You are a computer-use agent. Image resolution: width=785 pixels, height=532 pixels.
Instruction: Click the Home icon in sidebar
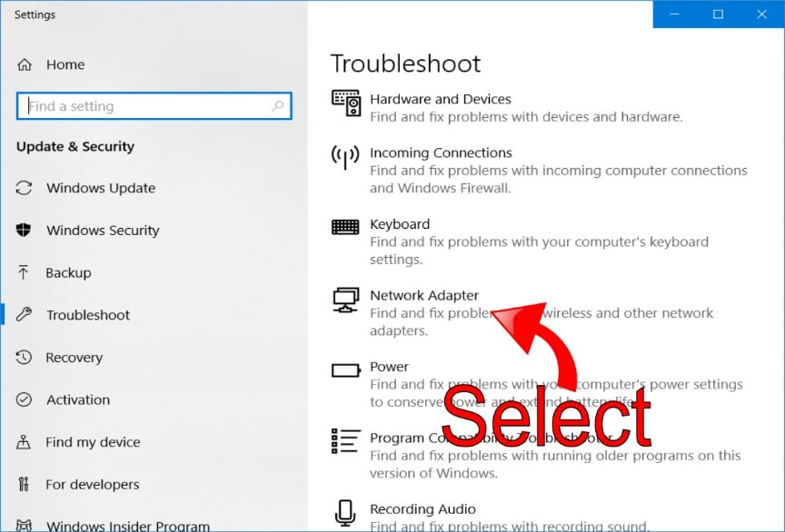pos(25,64)
